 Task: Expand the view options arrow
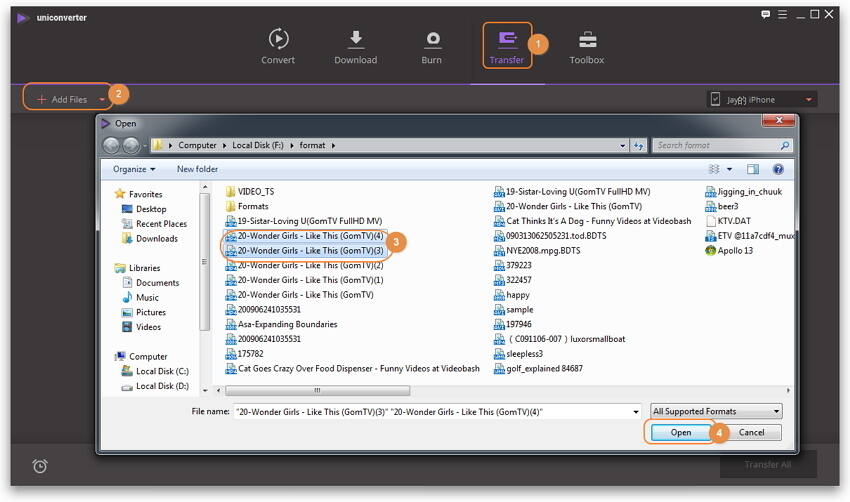click(730, 169)
